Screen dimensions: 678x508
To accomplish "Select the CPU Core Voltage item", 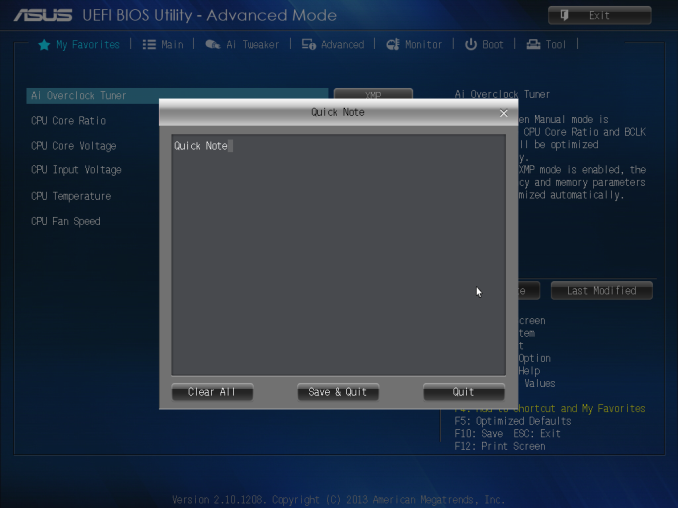I will pyautogui.click(x=74, y=146).
